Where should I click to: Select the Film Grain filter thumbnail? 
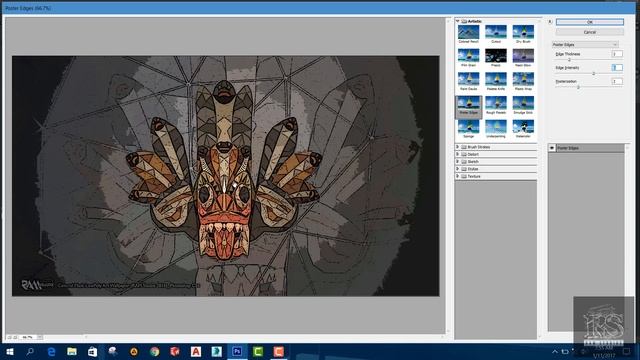[468, 56]
